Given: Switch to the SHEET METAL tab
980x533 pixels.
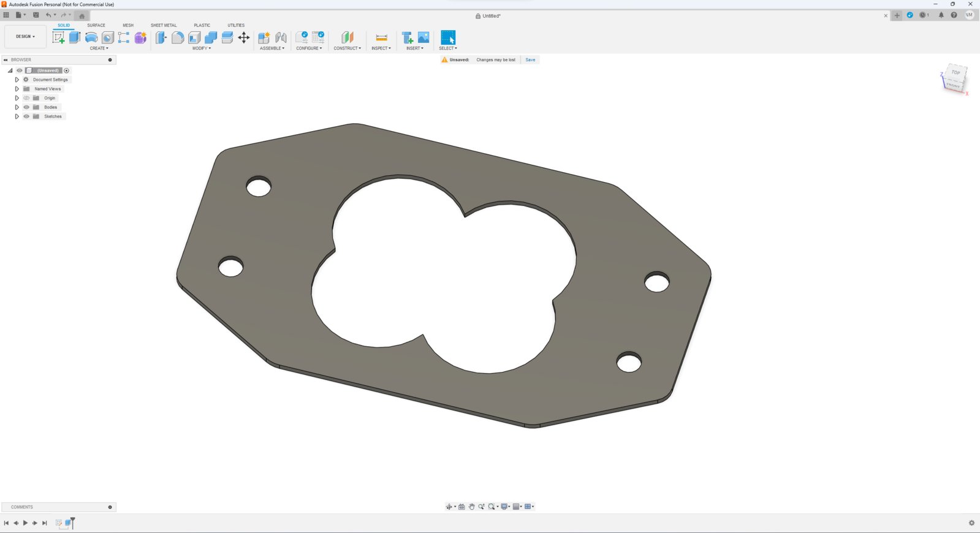Looking at the screenshot, I should (164, 25).
